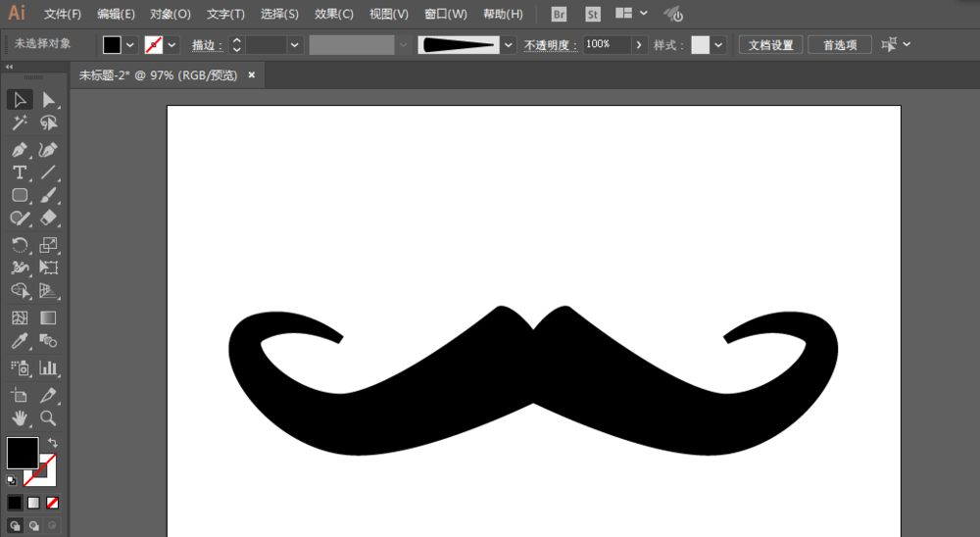Image resolution: width=980 pixels, height=537 pixels.
Task: Activate the Zoom tool
Action: [x=48, y=418]
